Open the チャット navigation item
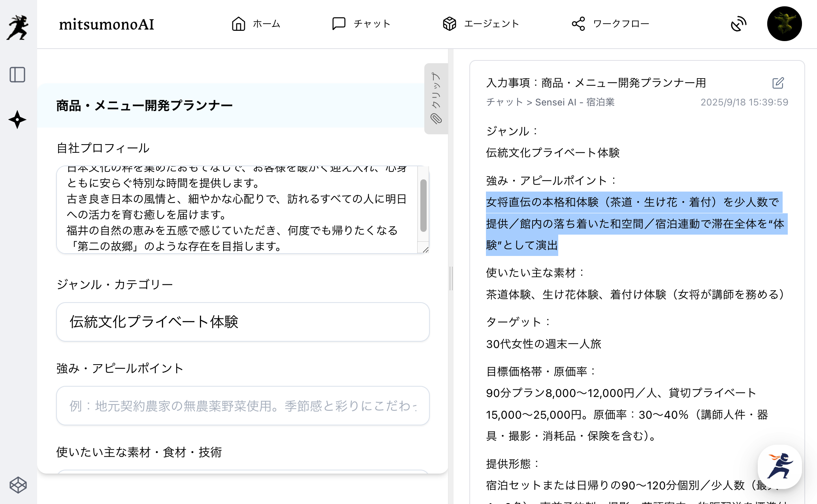Viewport: 817px width, 504px height. (361, 24)
